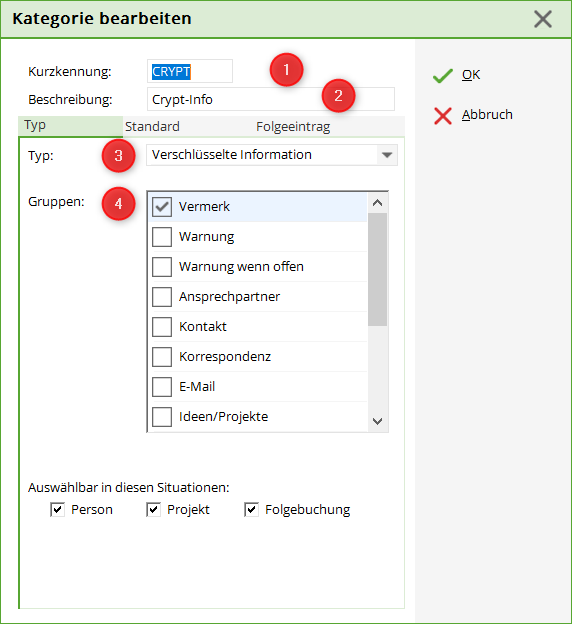Screen dimensions: 572x624
Task: Click the Gruppen list scrollbar thumb
Action: [x=377, y=269]
